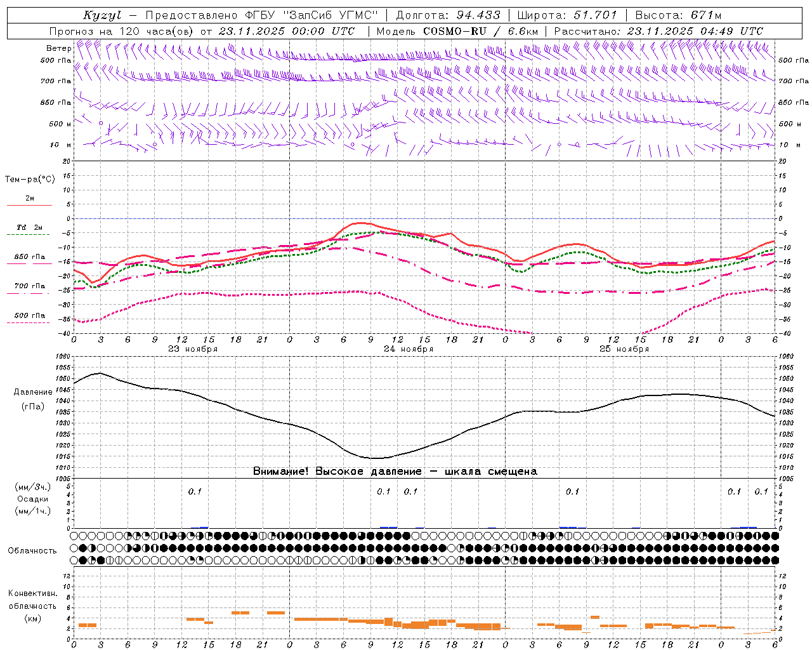The width and height of the screenshot is (812, 650).
Task: Click the longitude value "Долгота: 94.433"
Action: (447, 15)
